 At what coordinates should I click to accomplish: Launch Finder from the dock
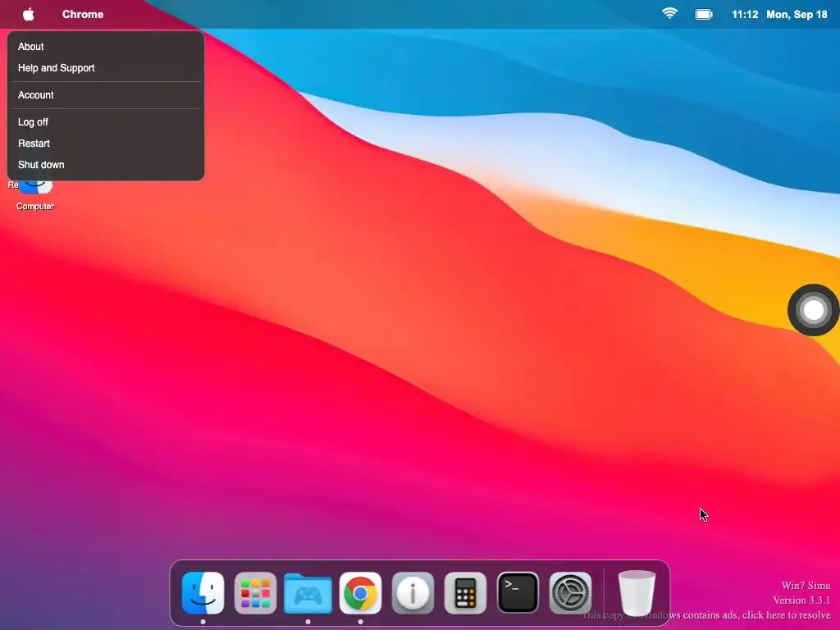pyautogui.click(x=203, y=593)
